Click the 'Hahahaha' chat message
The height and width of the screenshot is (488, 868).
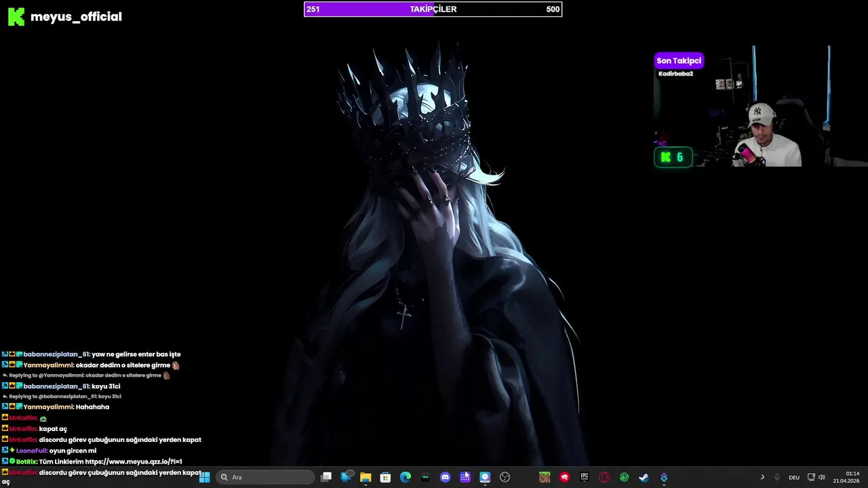click(92, 407)
